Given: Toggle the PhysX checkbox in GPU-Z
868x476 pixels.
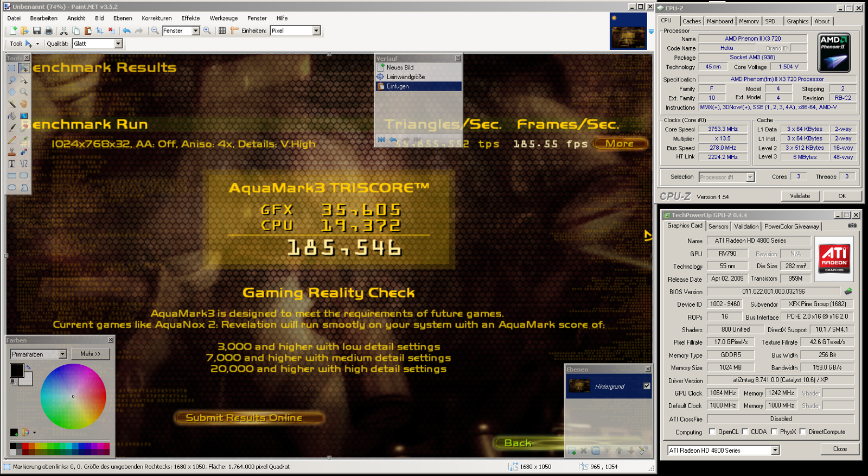Looking at the screenshot, I should click(774, 431).
